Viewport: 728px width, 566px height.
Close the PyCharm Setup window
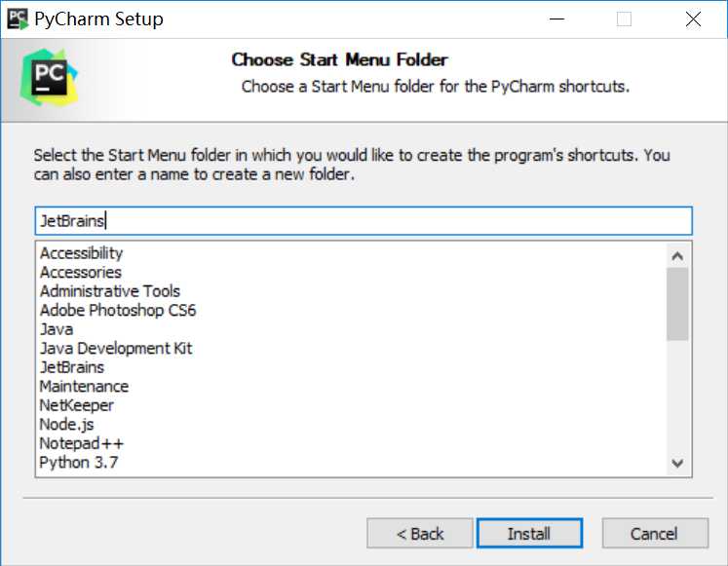(693, 19)
